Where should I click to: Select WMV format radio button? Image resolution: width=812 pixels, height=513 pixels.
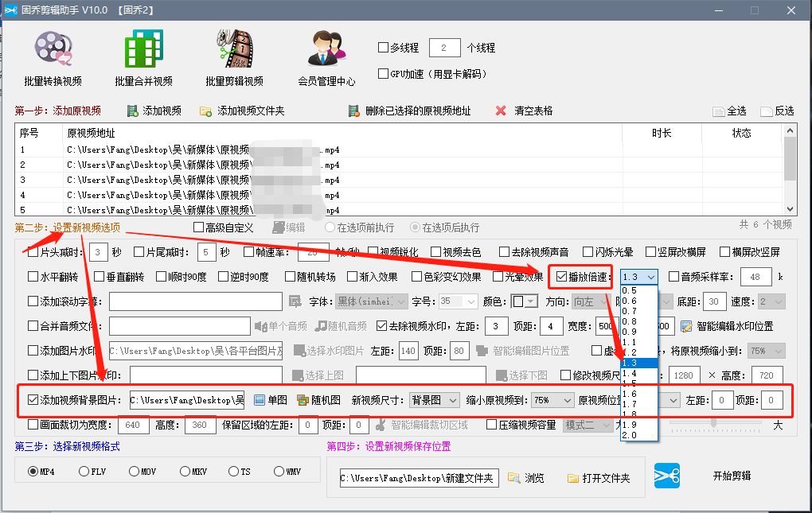[279, 471]
